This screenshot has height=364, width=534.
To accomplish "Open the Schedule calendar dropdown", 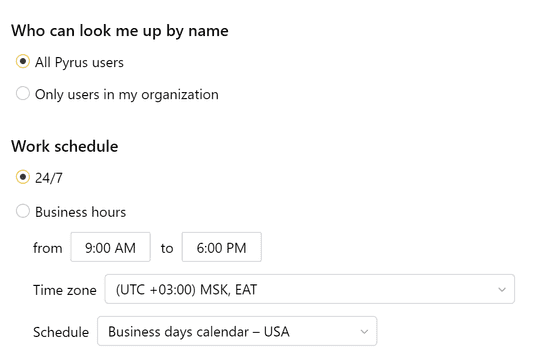I will [x=237, y=331].
